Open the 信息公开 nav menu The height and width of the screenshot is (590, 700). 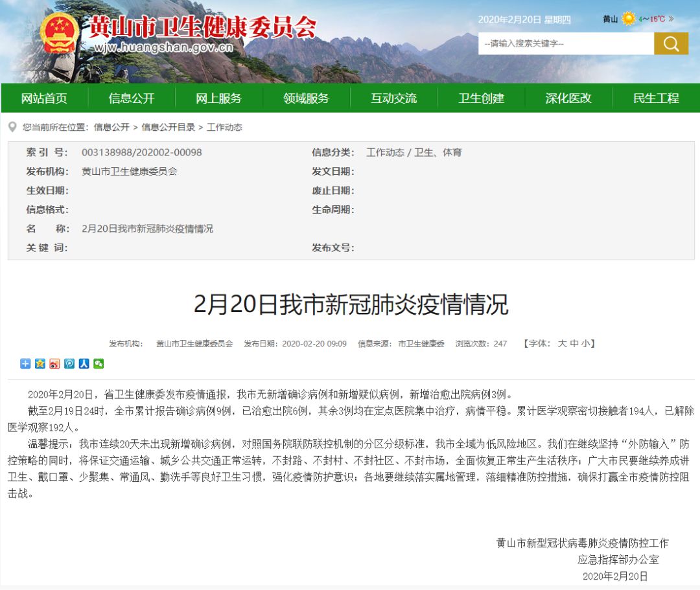pos(132,98)
